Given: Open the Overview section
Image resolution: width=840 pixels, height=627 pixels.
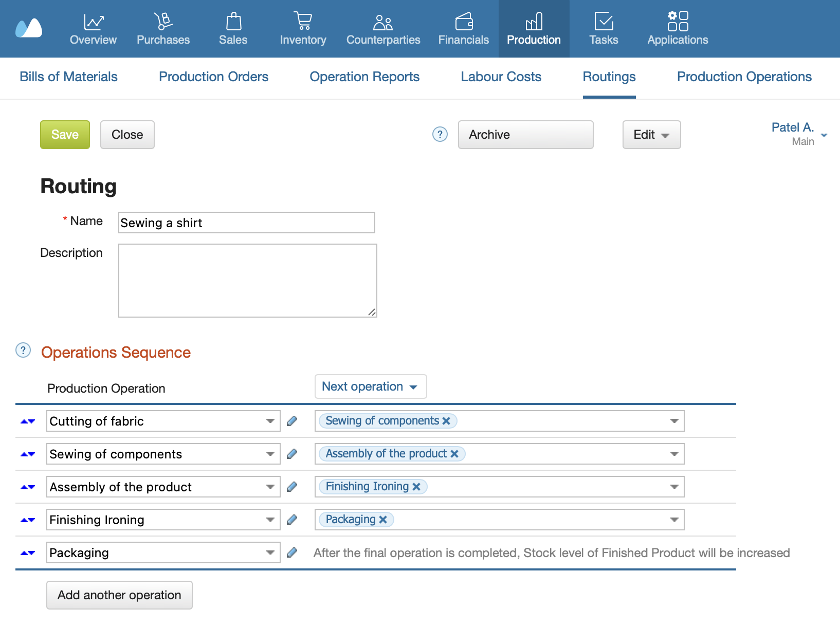Looking at the screenshot, I should tap(93, 29).
